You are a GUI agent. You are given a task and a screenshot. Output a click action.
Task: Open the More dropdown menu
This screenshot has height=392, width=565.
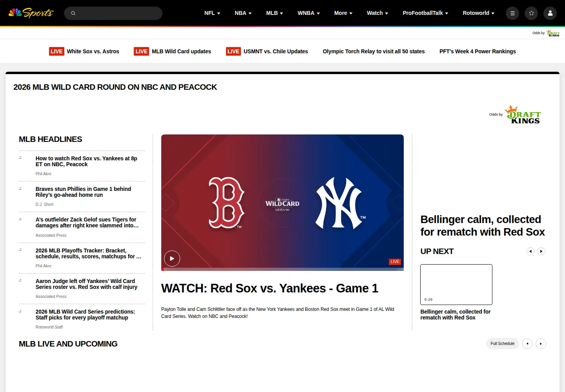pyautogui.click(x=343, y=13)
